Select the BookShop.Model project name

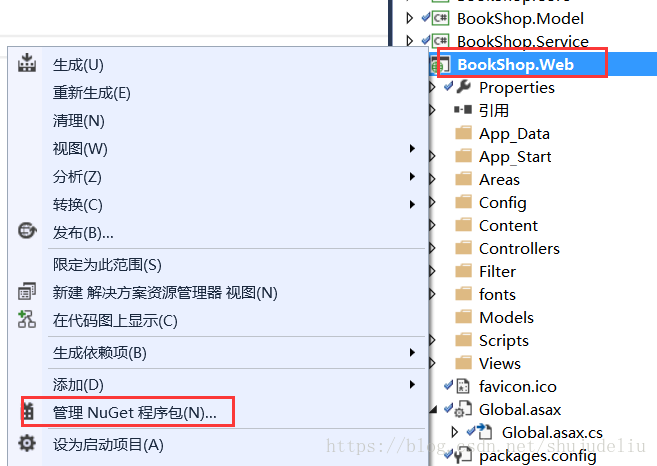click(x=520, y=18)
